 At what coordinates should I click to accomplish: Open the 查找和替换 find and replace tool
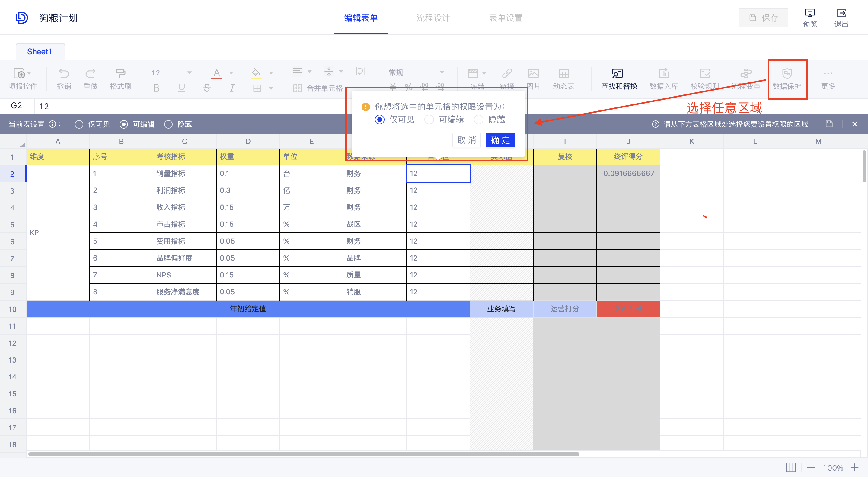(619, 79)
